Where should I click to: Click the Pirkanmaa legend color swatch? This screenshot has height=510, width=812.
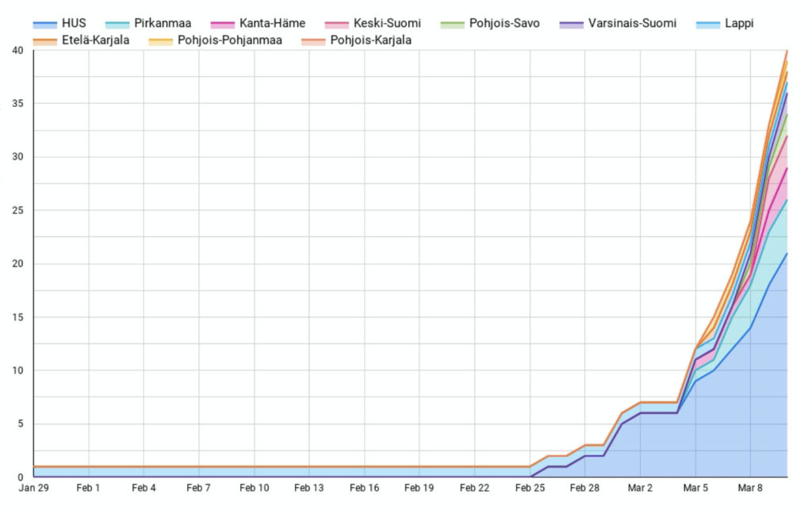coord(117,25)
